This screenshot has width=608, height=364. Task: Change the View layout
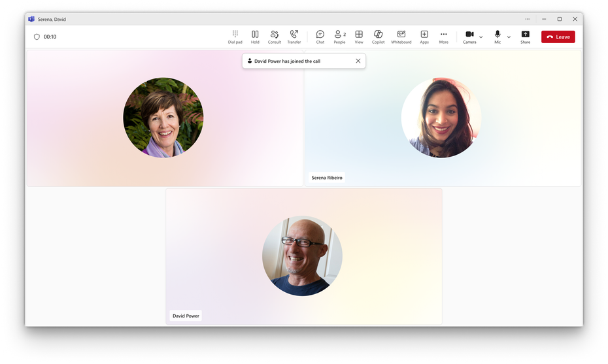[x=359, y=37]
